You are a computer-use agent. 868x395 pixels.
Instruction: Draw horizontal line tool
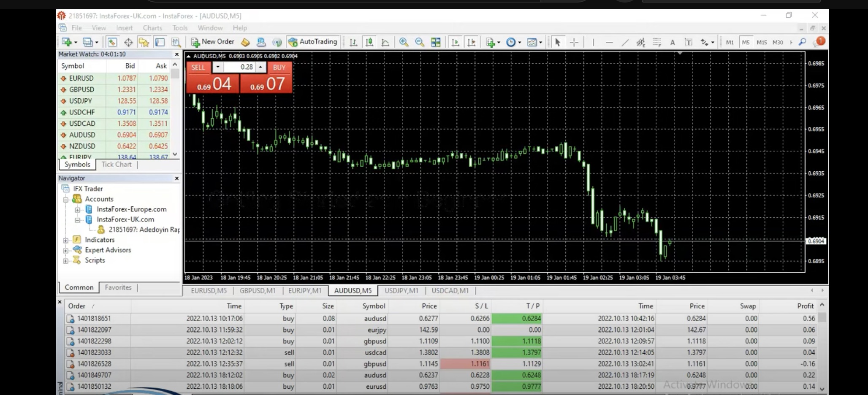609,42
